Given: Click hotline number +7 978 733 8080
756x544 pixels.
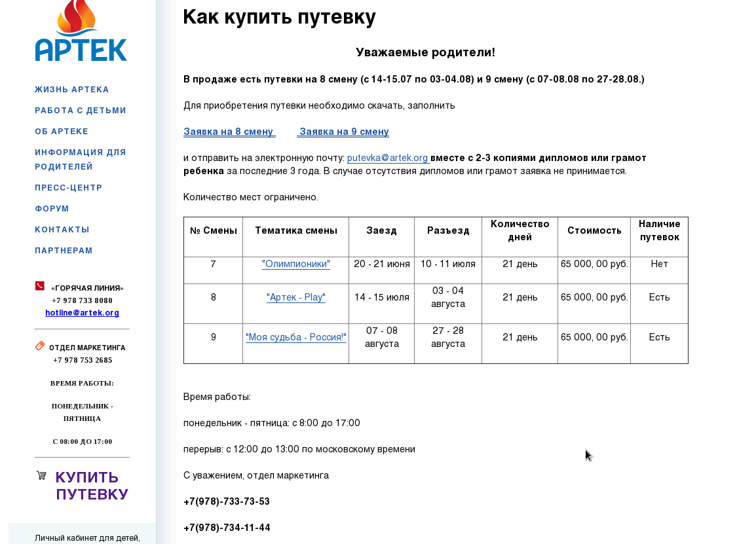Looking at the screenshot, I should point(82,300).
